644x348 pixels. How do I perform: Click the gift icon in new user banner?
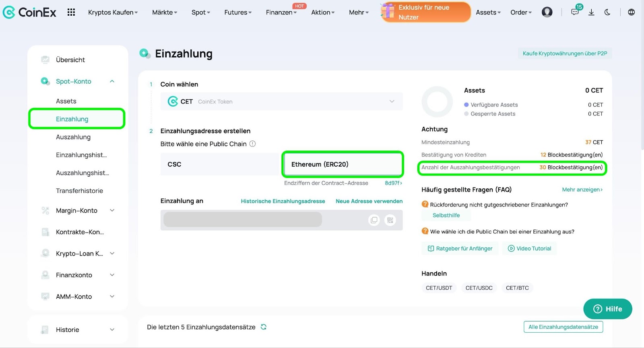388,11
